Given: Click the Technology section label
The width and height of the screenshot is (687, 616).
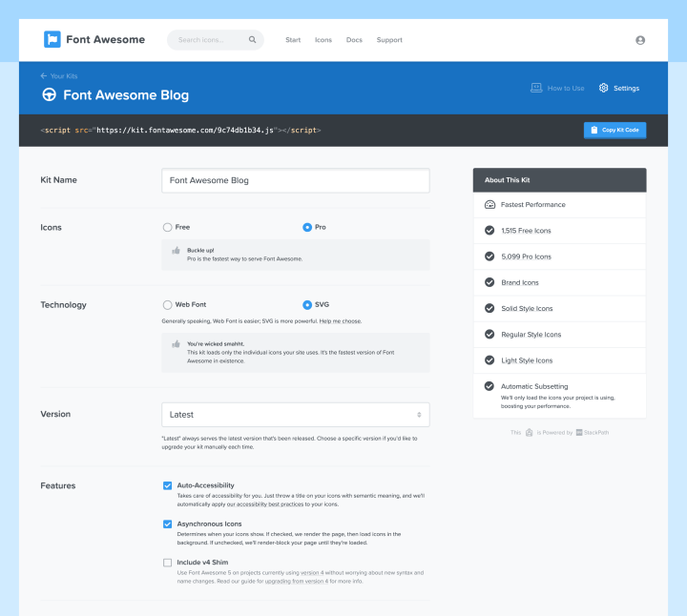Looking at the screenshot, I should [64, 305].
